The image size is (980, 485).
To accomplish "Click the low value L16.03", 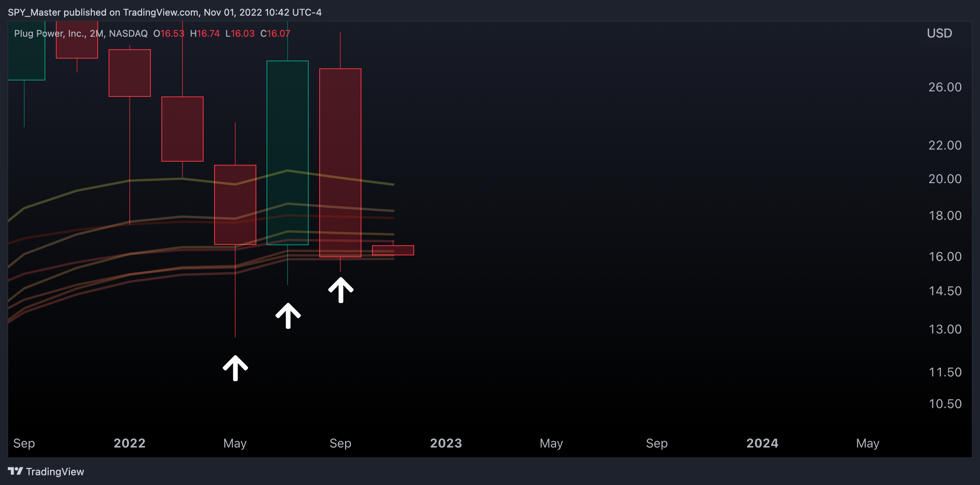I will coord(240,34).
